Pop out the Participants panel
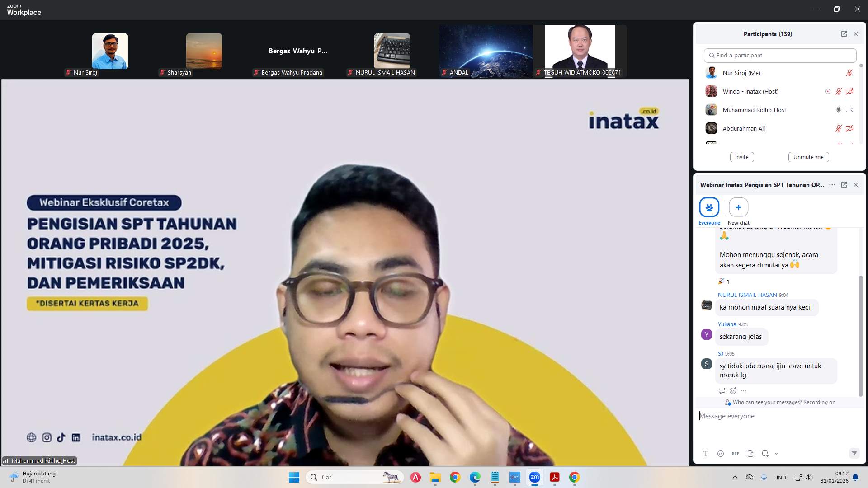Image resolution: width=868 pixels, height=488 pixels. tap(844, 34)
